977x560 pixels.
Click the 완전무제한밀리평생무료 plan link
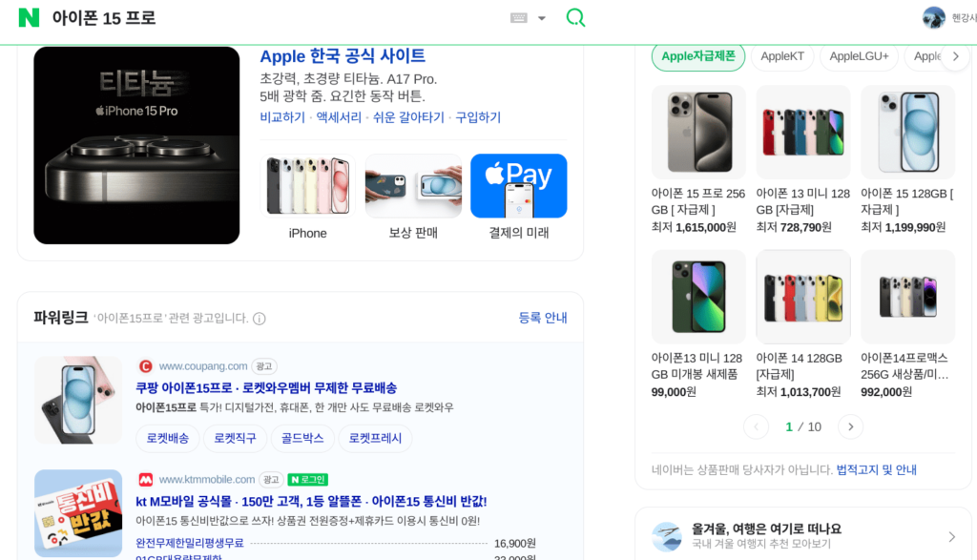coord(190,543)
